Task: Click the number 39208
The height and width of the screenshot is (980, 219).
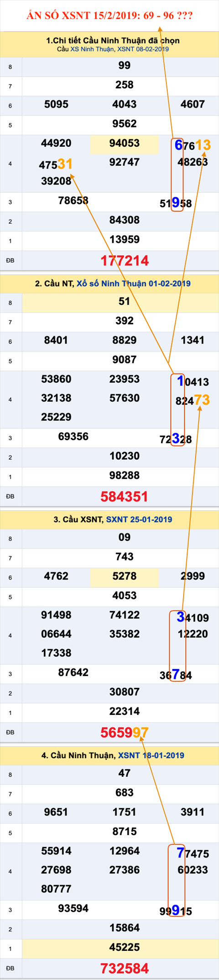Action: pos(56,181)
